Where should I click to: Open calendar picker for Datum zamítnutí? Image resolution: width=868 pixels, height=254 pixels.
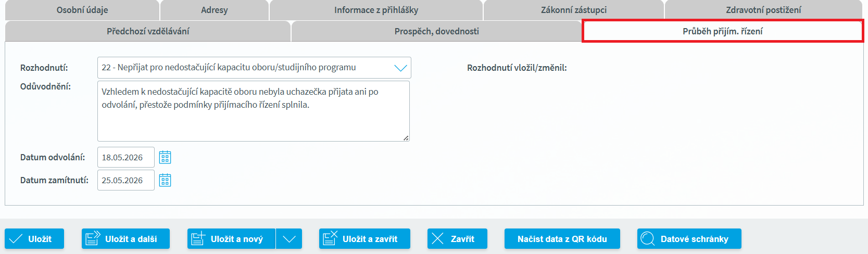[165, 180]
